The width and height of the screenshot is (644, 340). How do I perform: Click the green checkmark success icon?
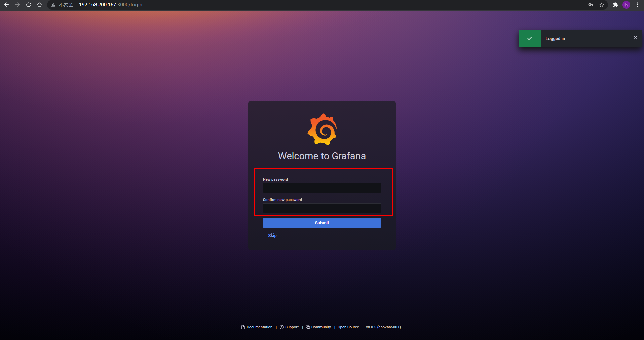point(530,38)
